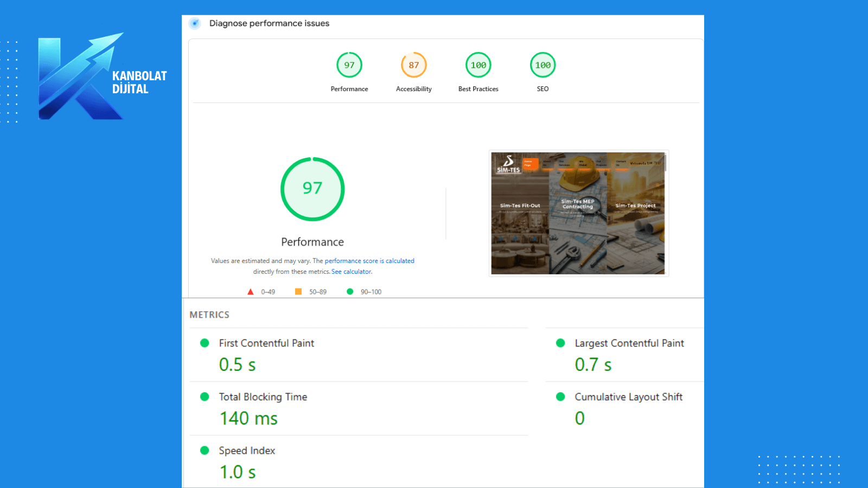Click the 'Total Blocking Time' metric label
Viewport: 868px width, 488px height.
(263, 397)
